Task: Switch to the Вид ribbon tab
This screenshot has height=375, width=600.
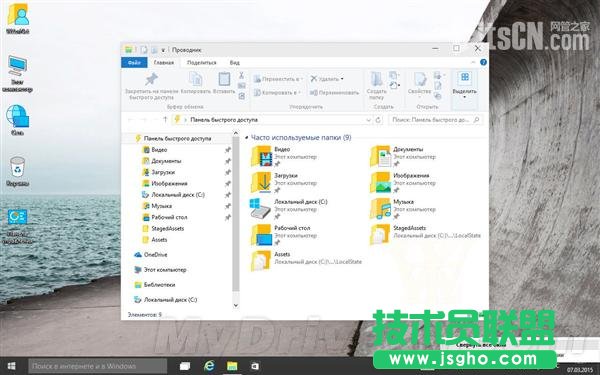Action: pyautogui.click(x=235, y=62)
